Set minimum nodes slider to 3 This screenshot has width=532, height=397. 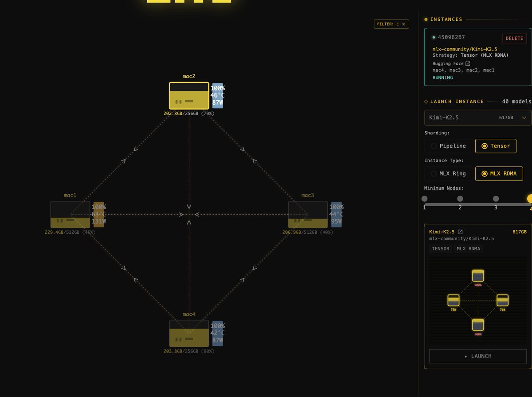496,199
